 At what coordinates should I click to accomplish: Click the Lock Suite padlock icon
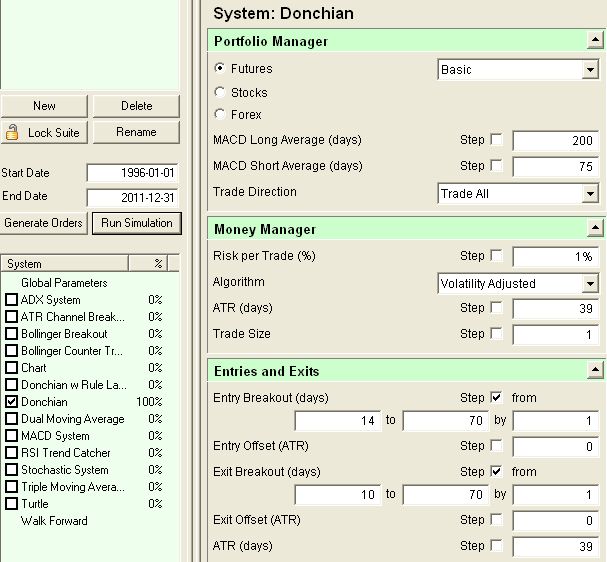point(12,132)
